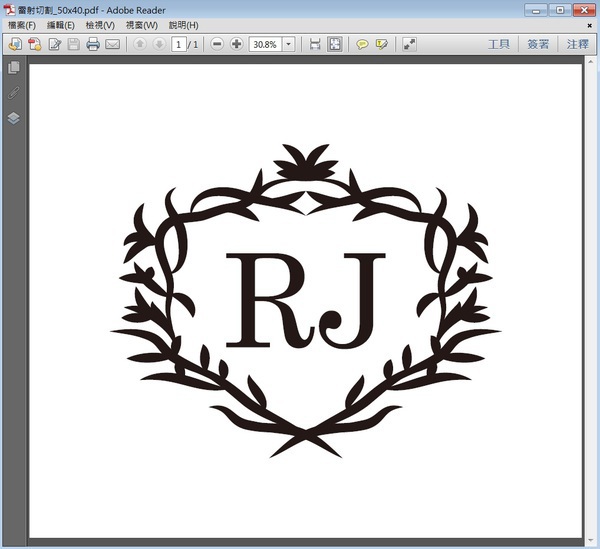Toggle scrolling fit-width page mode
This screenshot has height=549, width=600.
coord(315,44)
